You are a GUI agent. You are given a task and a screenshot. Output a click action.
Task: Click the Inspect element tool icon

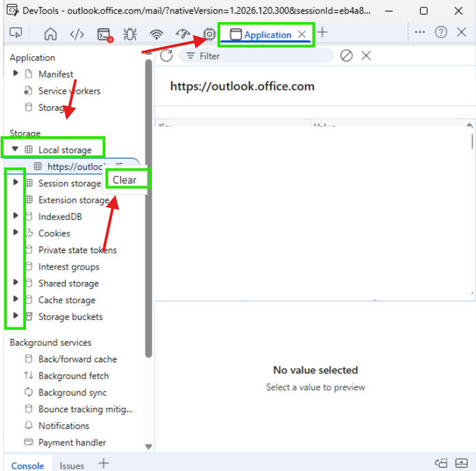pyautogui.click(x=16, y=32)
